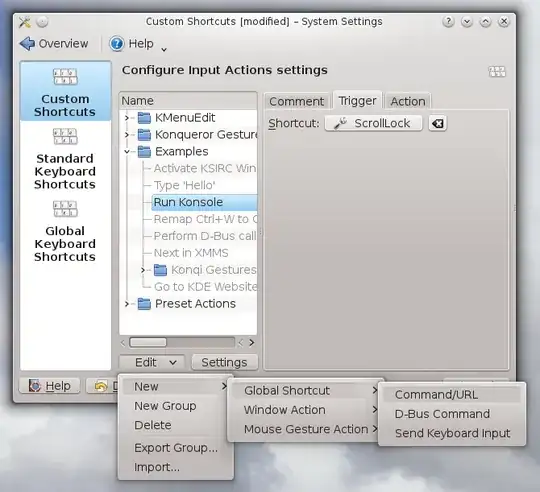540x492 pixels.
Task: Switch to the Comment tab
Action: (297, 102)
